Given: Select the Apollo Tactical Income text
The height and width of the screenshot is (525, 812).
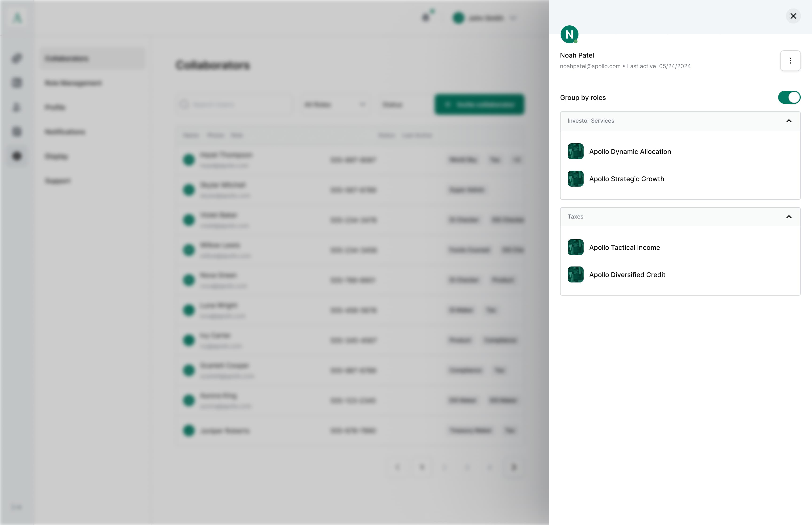Looking at the screenshot, I should tap(624, 247).
